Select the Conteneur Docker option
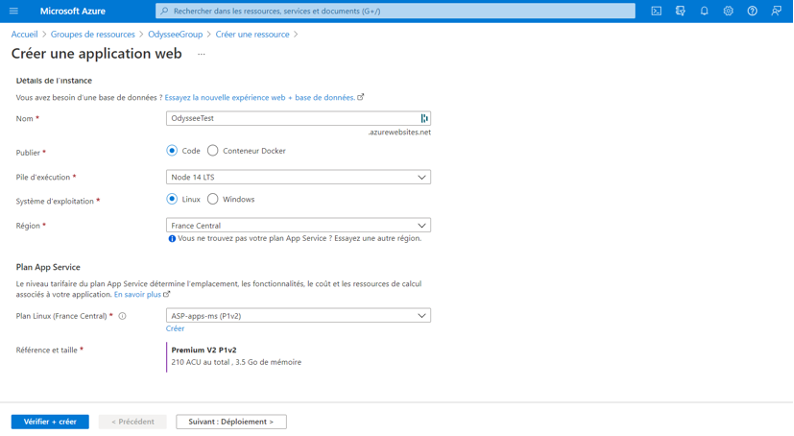794x436 pixels. 213,150
